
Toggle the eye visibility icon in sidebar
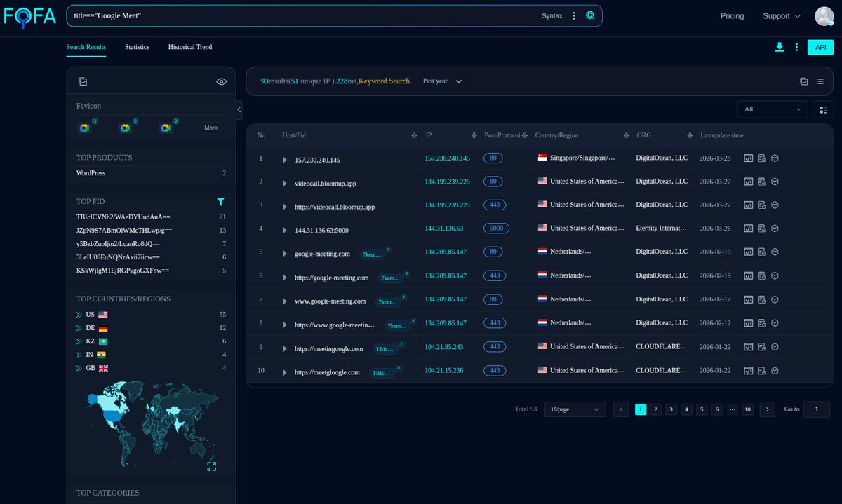click(221, 81)
